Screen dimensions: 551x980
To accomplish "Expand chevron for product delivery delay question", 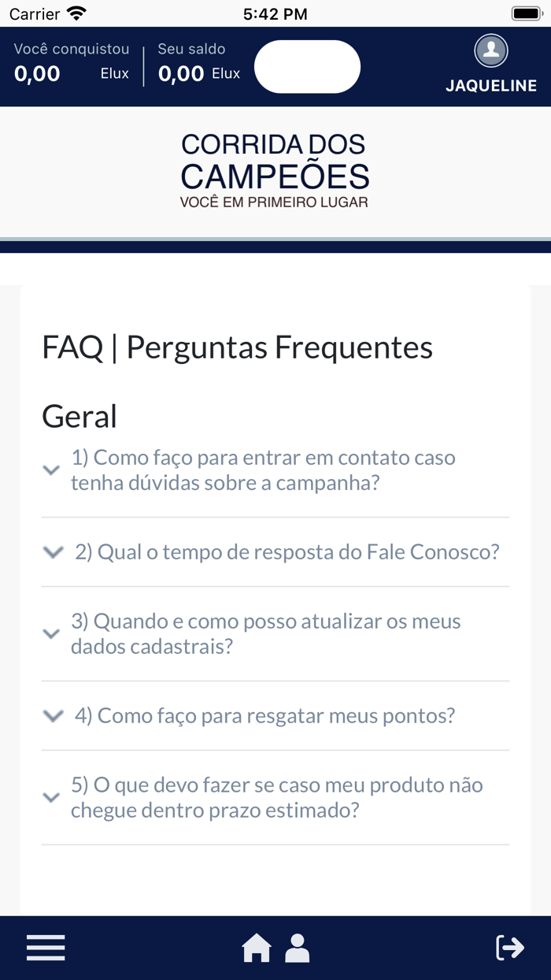I will tap(51, 798).
